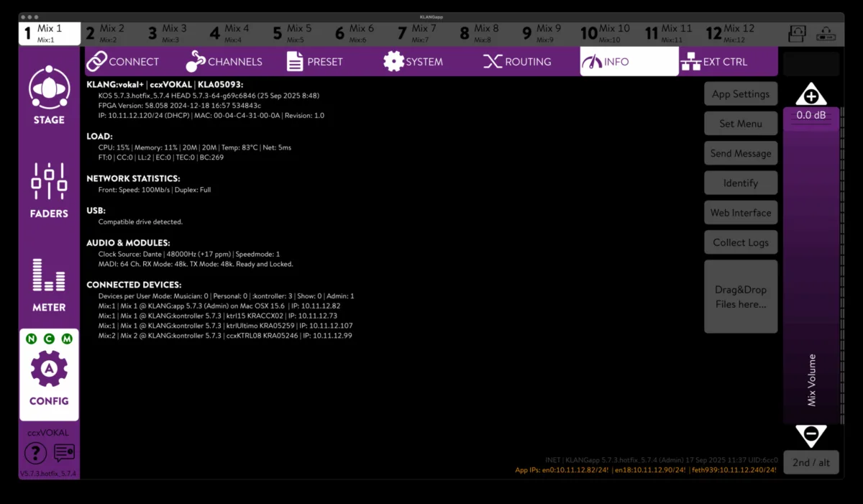The width and height of the screenshot is (863, 504).
Task: Click the green C indicator above CONFIG
Action: (x=49, y=339)
